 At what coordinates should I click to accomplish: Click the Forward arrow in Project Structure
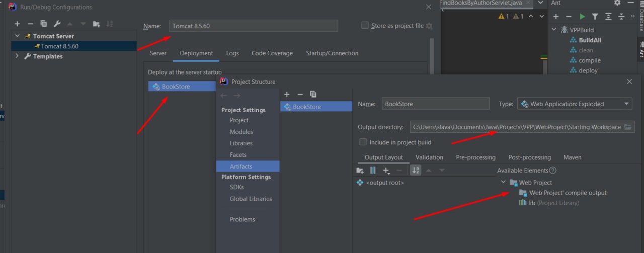[x=237, y=96]
